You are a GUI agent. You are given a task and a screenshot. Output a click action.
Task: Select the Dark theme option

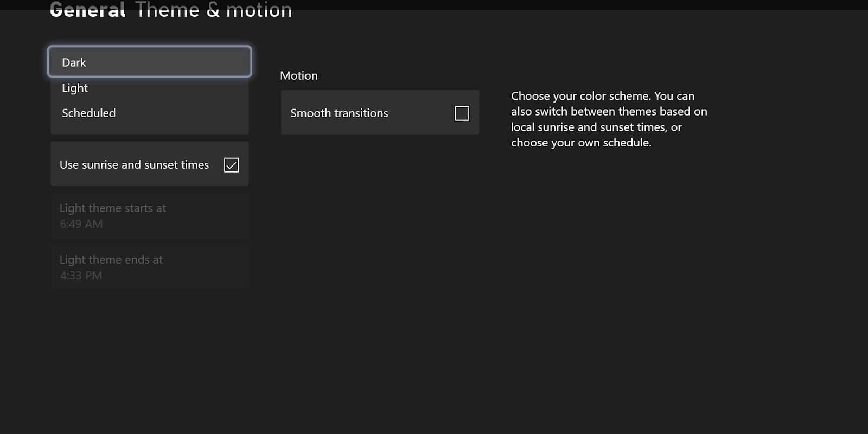(x=149, y=62)
